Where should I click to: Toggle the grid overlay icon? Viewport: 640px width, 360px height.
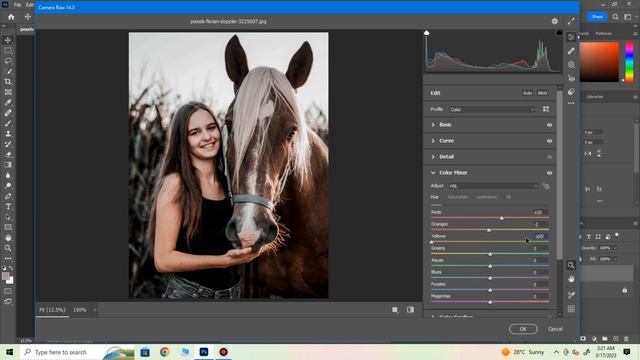click(571, 309)
